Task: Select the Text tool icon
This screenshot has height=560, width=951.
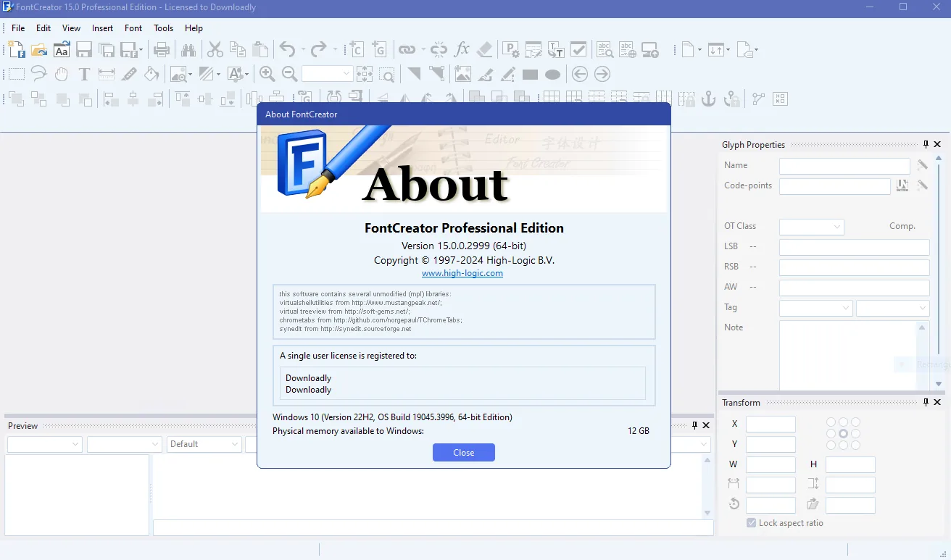Action: tap(84, 74)
